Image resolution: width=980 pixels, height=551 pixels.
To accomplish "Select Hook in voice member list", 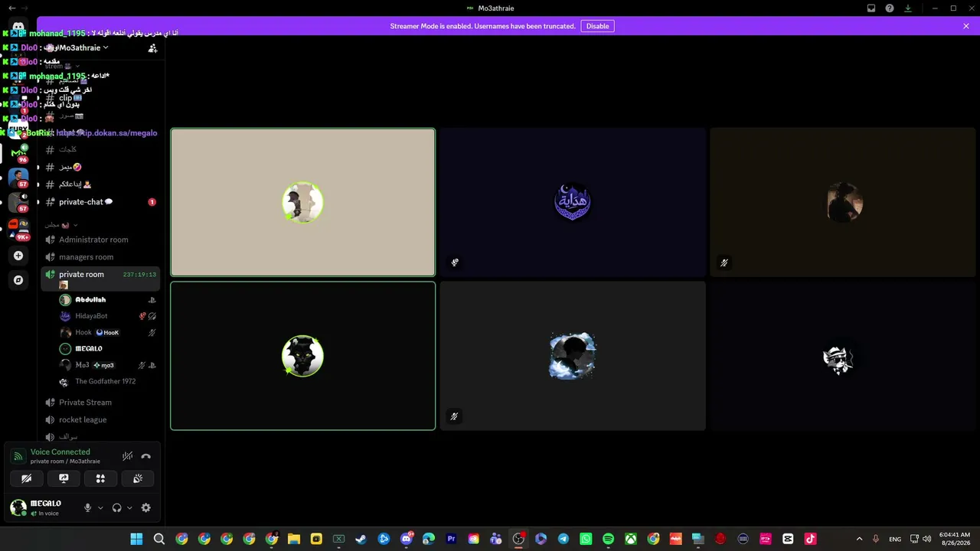I will (x=107, y=333).
